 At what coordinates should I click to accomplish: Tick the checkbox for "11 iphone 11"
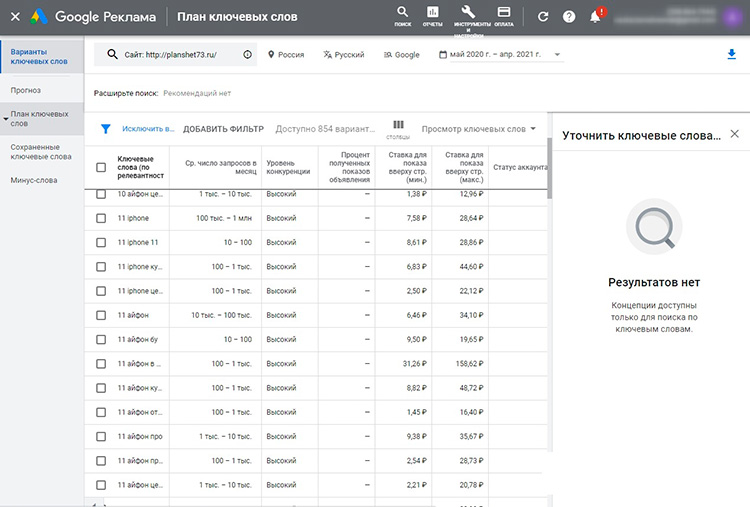(x=101, y=242)
